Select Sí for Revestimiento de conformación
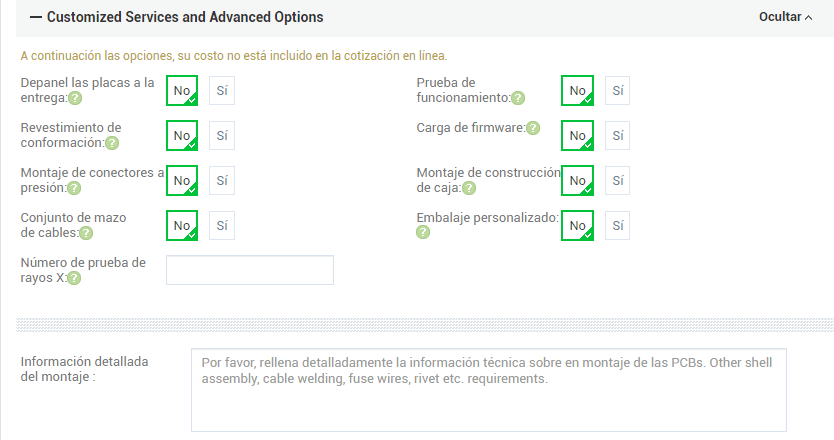This screenshot has height=440, width=834. tap(222, 135)
